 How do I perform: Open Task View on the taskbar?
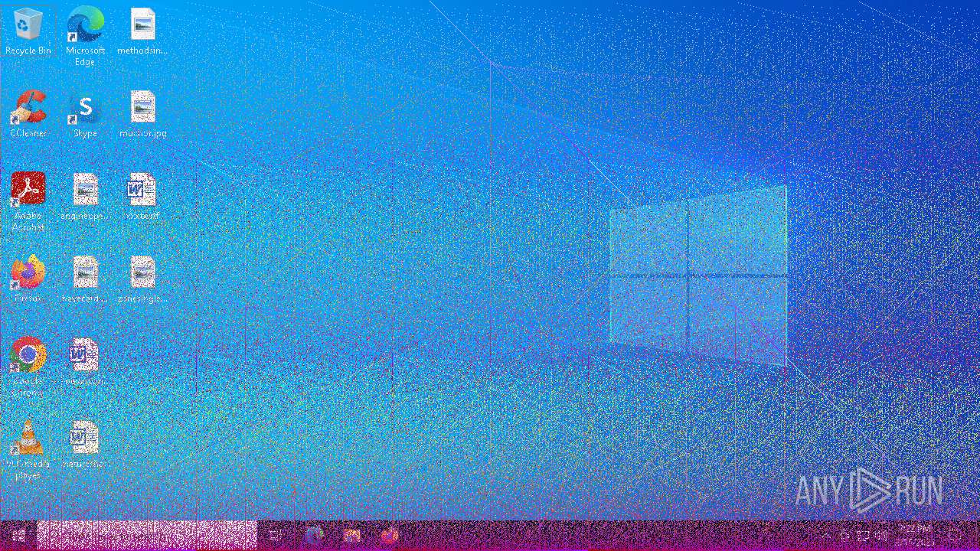click(276, 536)
